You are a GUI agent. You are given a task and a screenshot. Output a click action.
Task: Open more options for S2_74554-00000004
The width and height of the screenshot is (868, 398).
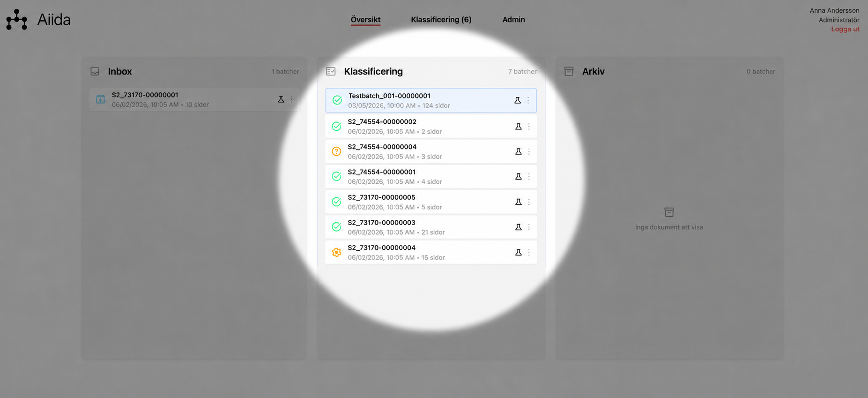[529, 151]
